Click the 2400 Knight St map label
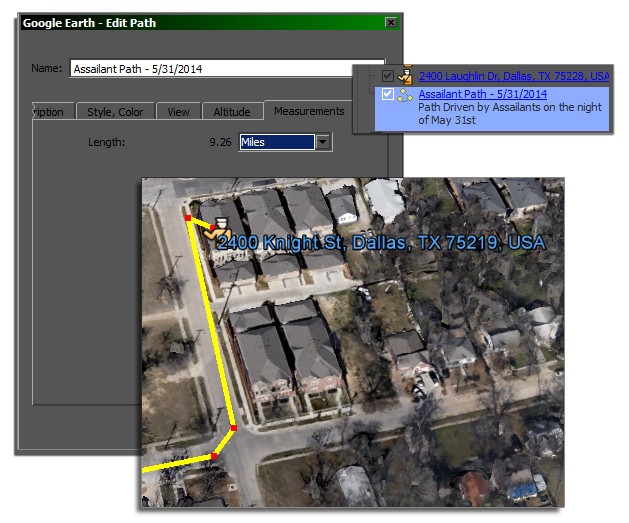 click(x=381, y=243)
